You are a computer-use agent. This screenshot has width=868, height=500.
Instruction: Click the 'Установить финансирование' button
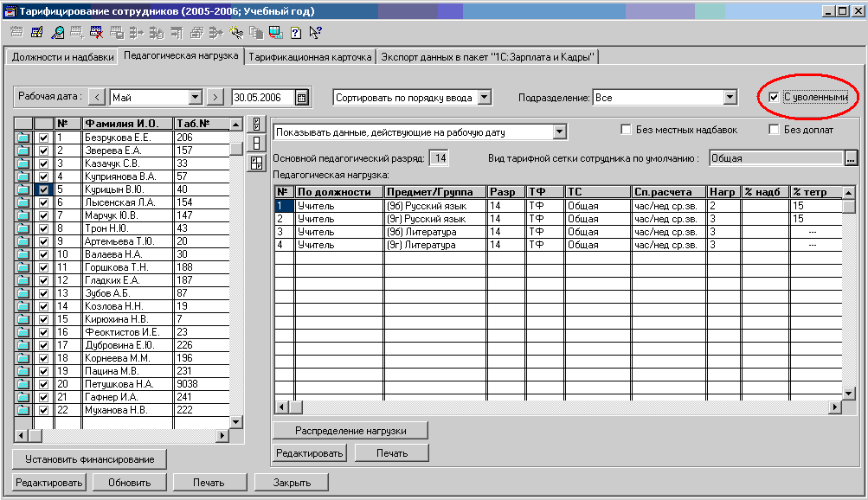(89, 459)
